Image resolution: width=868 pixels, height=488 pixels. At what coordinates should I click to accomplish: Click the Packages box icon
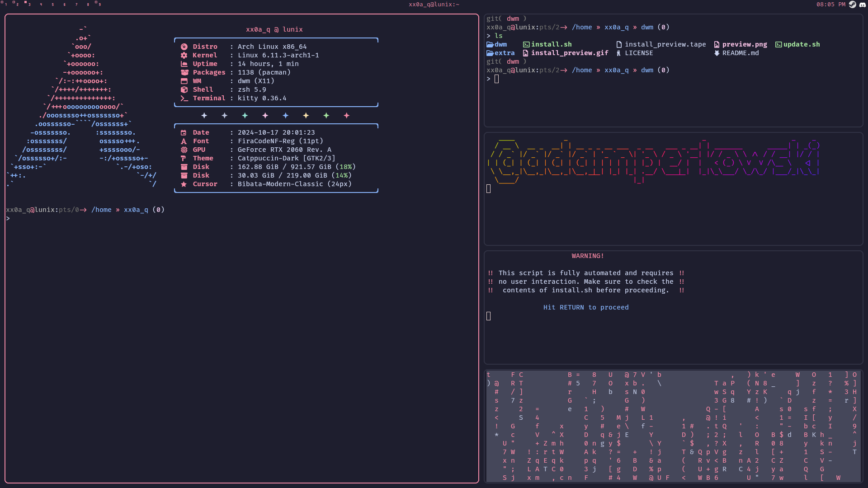point(184,72)
